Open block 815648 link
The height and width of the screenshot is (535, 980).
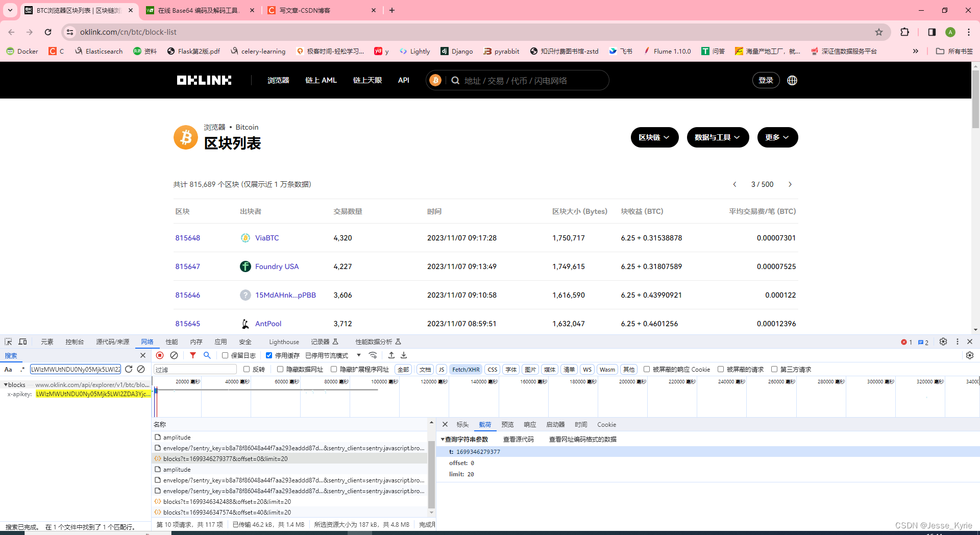click(188, 238)
